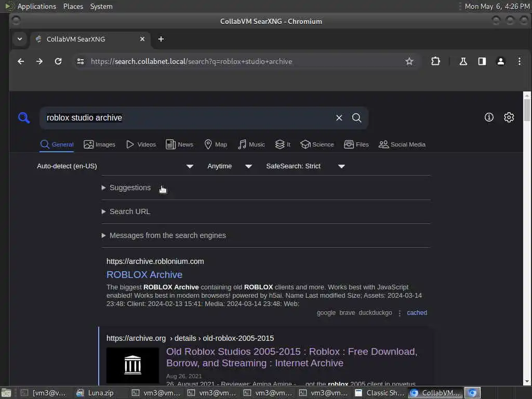Open the Anytime time range dropdown
Image resolution: width=532 pixels, height=399 pixels.
pyautogui.click(x=230, y=166)
